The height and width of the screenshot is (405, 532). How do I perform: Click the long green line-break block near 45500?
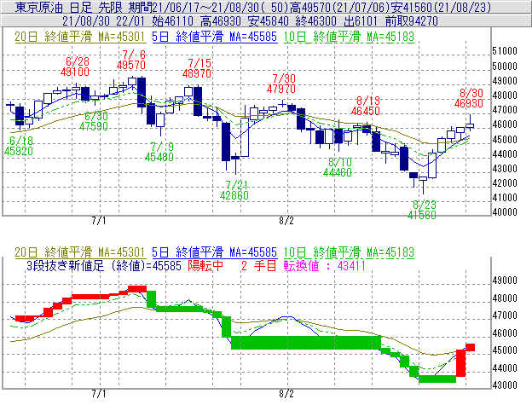[x=306, y=343]
